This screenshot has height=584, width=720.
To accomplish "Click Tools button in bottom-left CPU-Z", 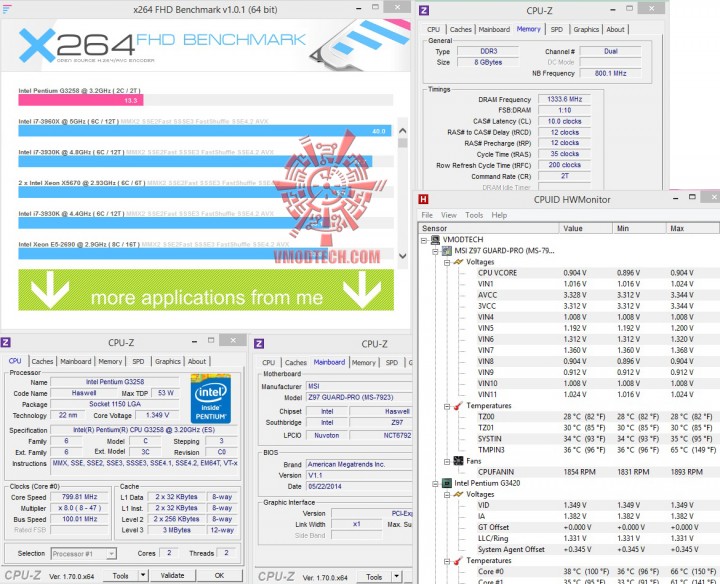I will 120,575.
